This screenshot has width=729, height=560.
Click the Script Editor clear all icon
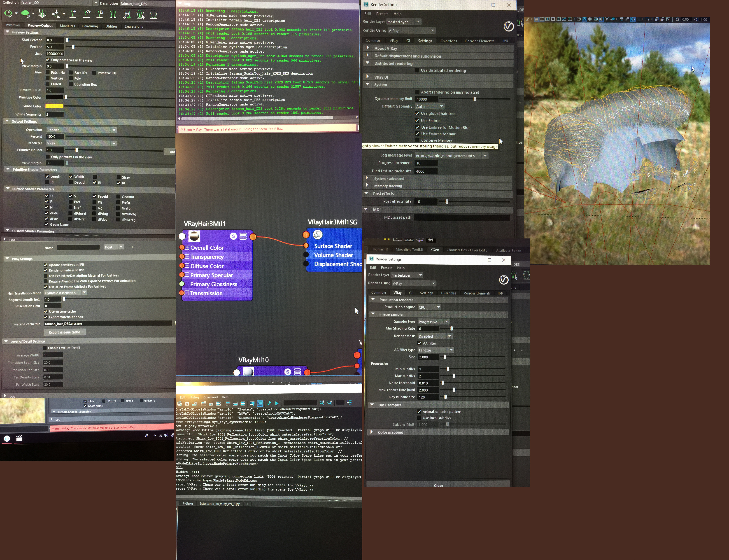click(x=219, y=403)
